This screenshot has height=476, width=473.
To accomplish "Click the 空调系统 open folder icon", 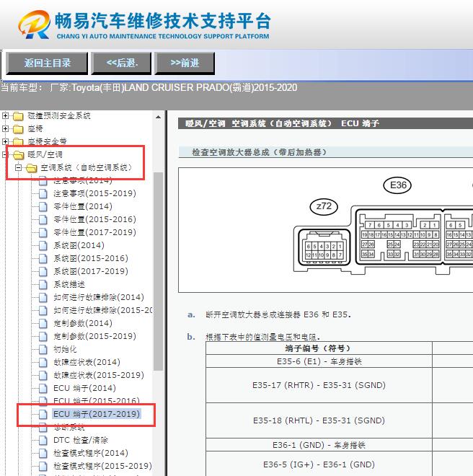I will [x=32, y=168].
